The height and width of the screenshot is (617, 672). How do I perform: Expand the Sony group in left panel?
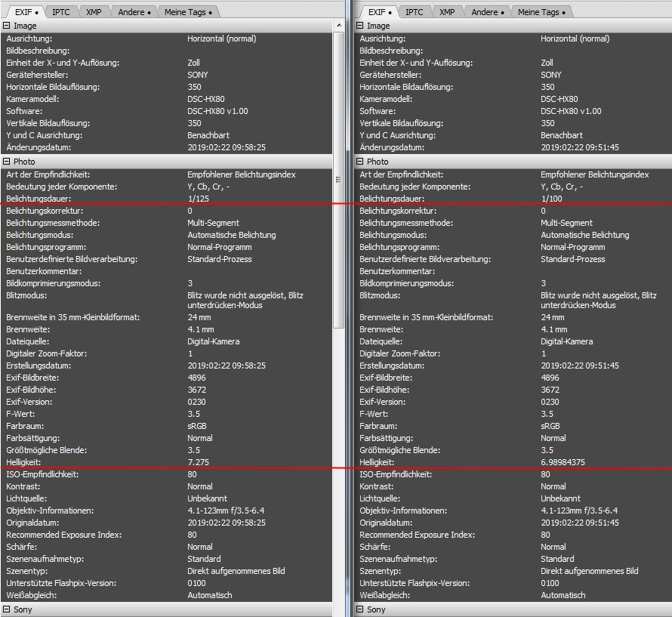[7, 609]
